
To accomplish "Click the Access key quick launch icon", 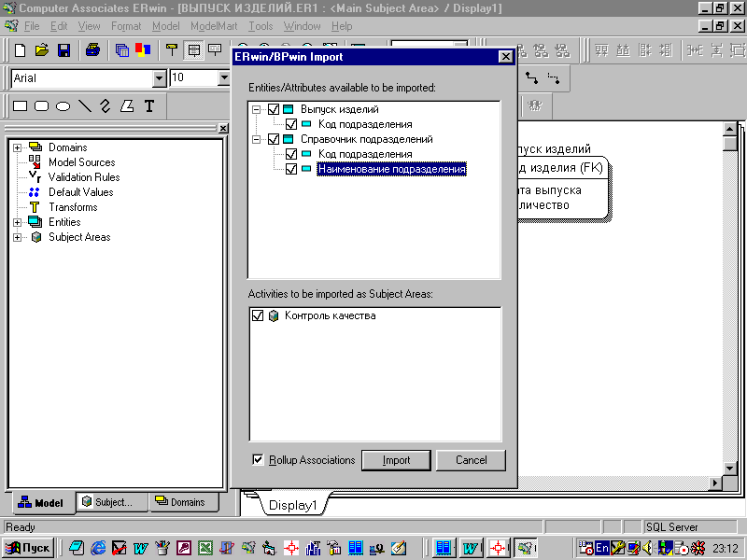I will (184, 548).
